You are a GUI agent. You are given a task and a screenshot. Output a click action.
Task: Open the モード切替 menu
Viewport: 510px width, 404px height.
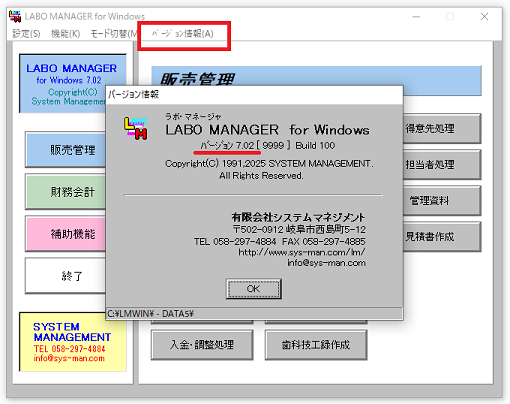pos(113,34)
